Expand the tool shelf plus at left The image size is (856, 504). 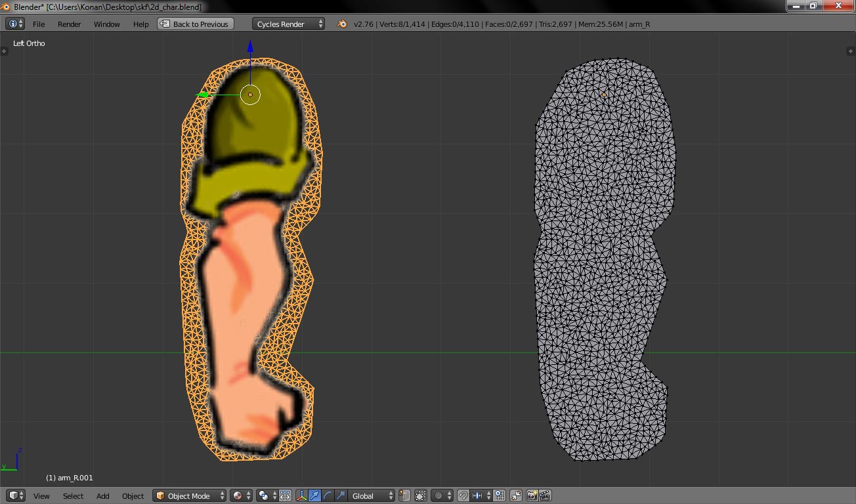[x=4, y=51]
